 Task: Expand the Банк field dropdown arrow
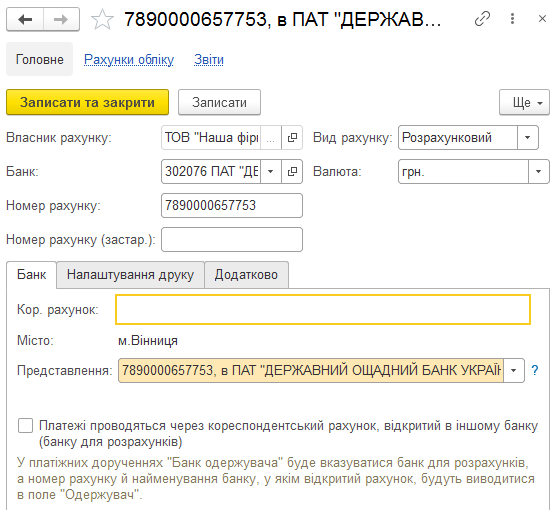pyautogui.click(x=271, y=172)
